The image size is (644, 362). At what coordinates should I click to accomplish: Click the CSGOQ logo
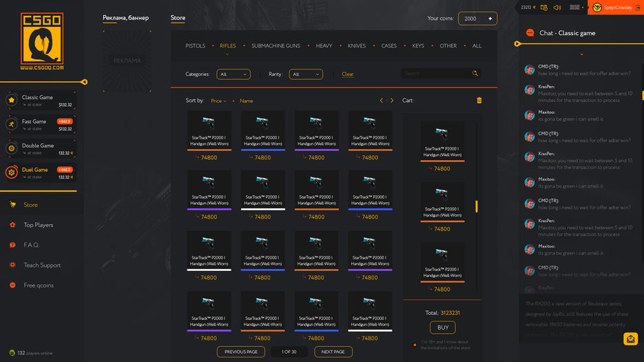(x=42, y=41)
